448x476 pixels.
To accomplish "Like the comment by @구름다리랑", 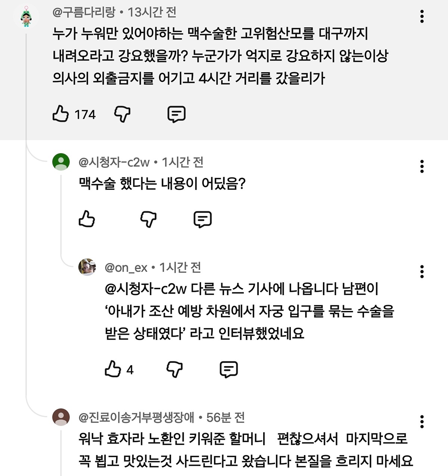I will tap(61, 114).
